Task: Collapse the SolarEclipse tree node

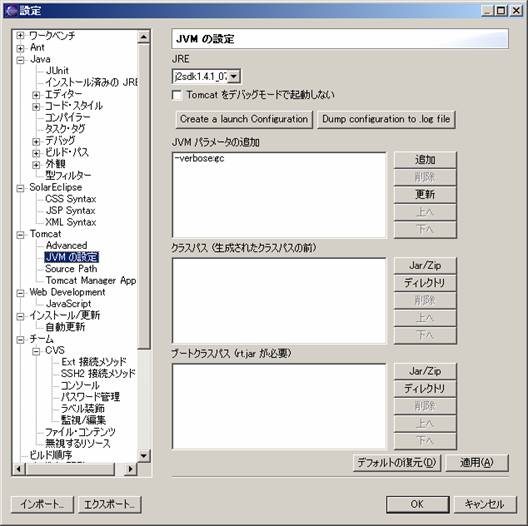Action: click(20, 188)
